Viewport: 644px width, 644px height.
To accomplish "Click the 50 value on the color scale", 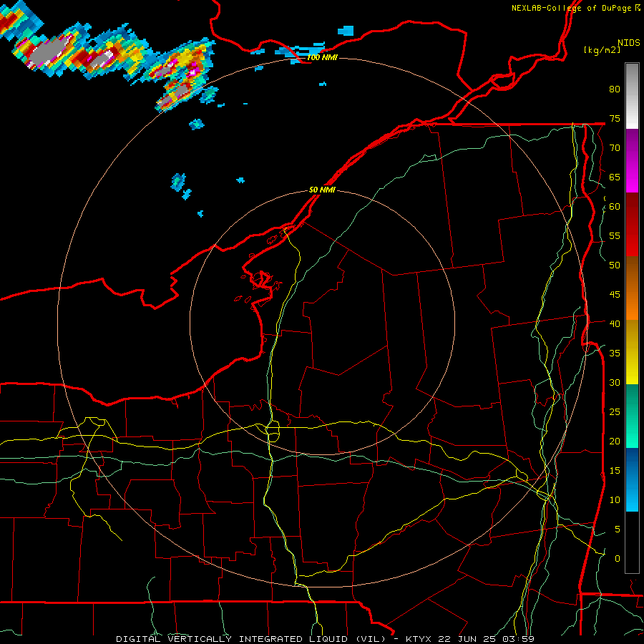I will click(x=615, y=265).
